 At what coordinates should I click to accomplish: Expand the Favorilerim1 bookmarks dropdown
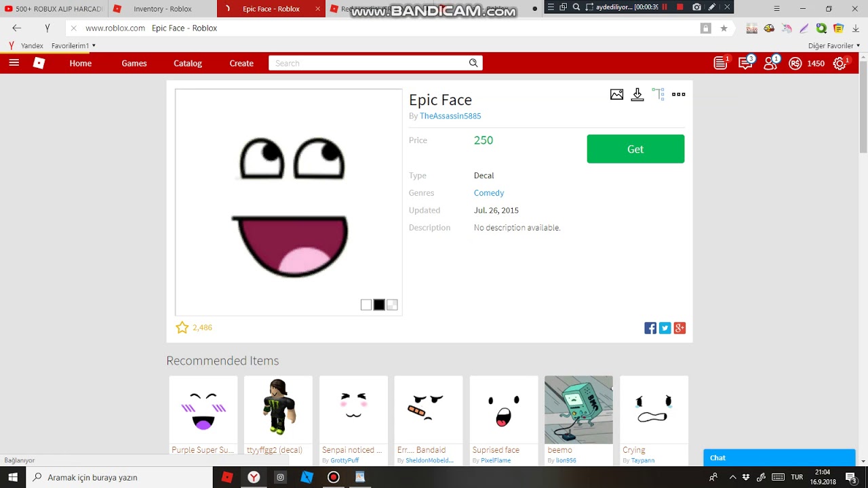click(x=73, y=45)
